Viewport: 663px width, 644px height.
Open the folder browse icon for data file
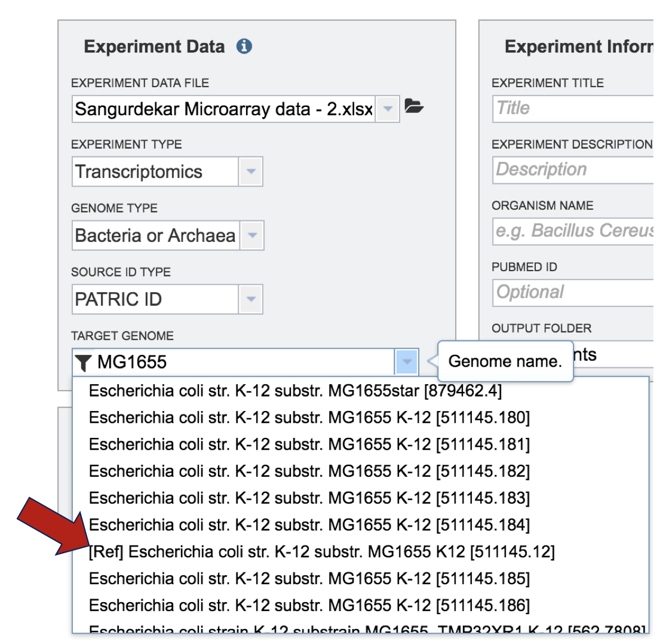point(414,107)
